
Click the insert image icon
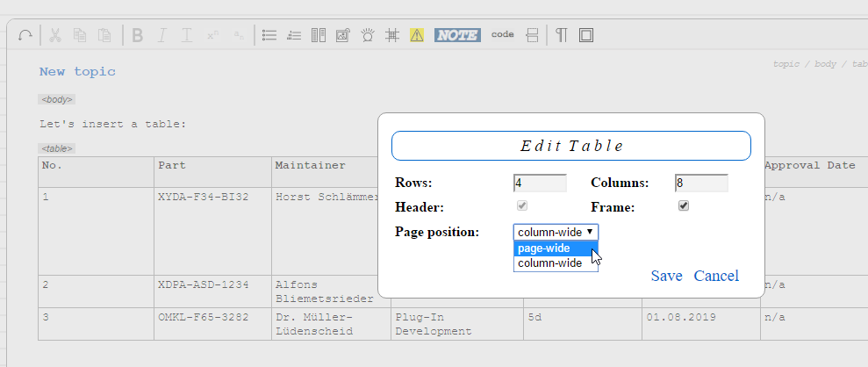point(343,35)
